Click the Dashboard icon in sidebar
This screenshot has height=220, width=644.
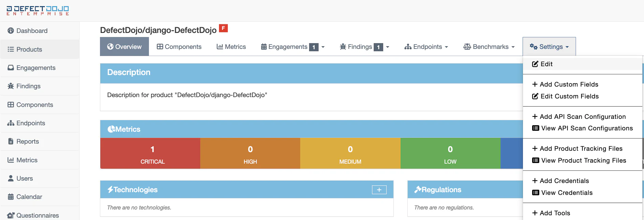point(11,31)
